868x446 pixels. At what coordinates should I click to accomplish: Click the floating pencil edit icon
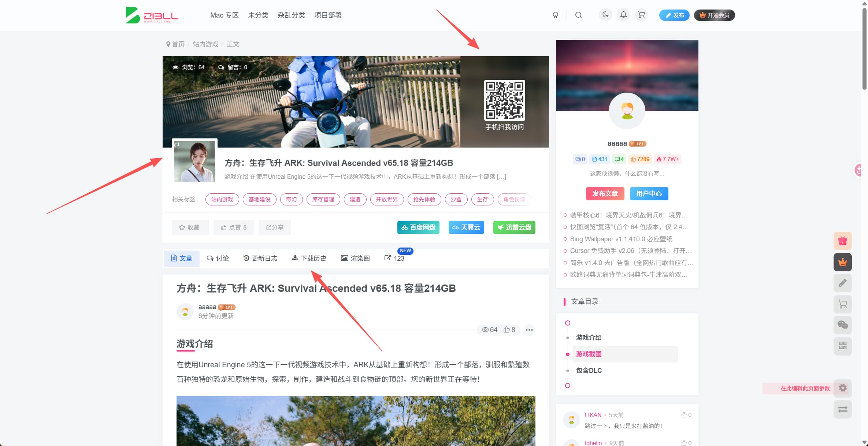843,283
